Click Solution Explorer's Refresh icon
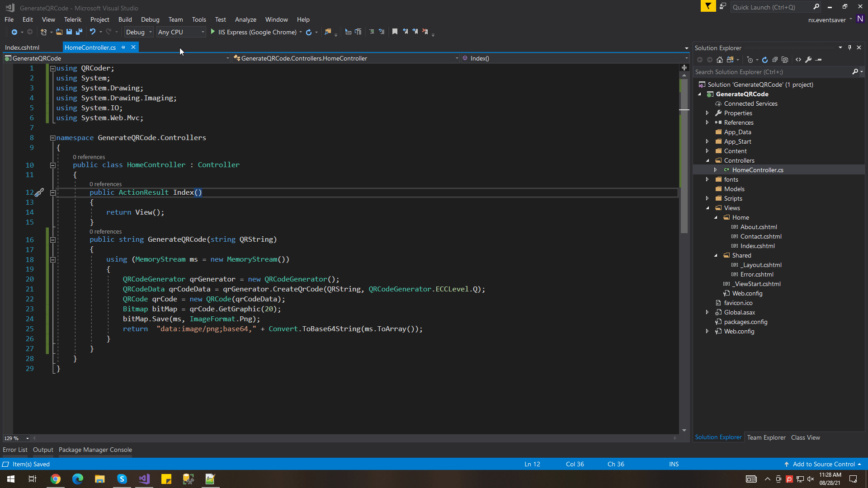The height and width of the screenshot is (488, 868). click(765, 60)
